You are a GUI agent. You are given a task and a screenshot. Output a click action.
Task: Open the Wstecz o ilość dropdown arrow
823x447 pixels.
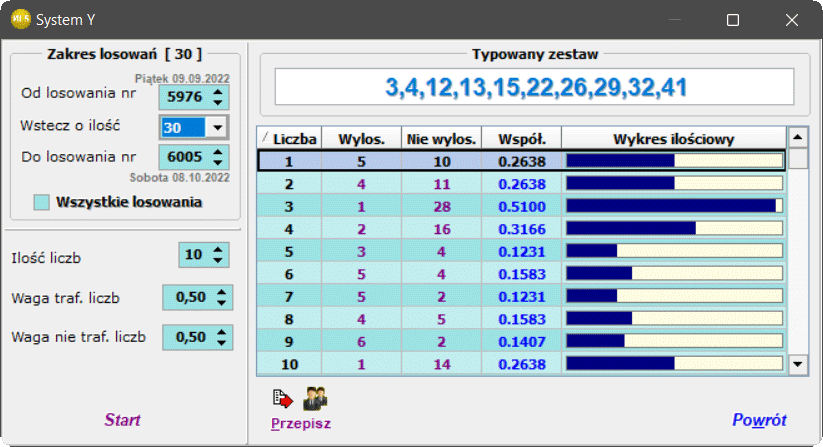(217, 127)
